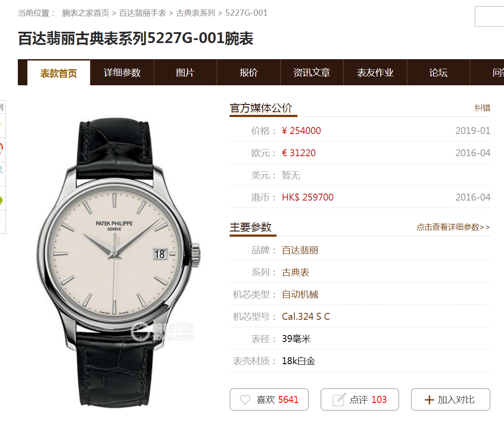Click the 自动机械 movement type link
The width and height of the screenshot is (504, 429).
pos(300,294)
